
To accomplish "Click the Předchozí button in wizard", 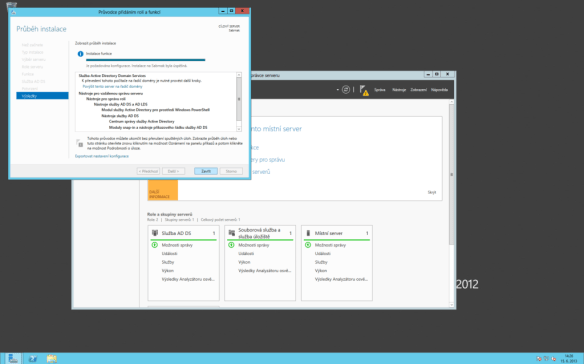I will click(x=148, y=171).
